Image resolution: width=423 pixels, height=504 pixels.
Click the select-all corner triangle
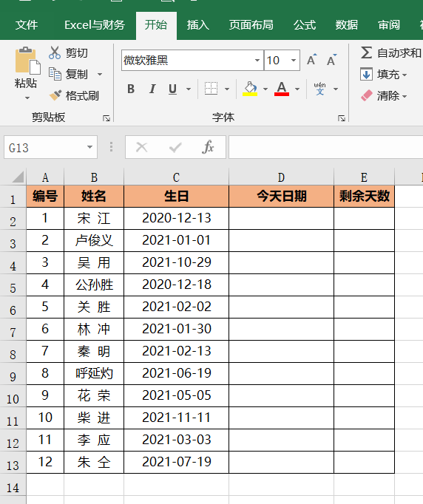coord(18,177)
